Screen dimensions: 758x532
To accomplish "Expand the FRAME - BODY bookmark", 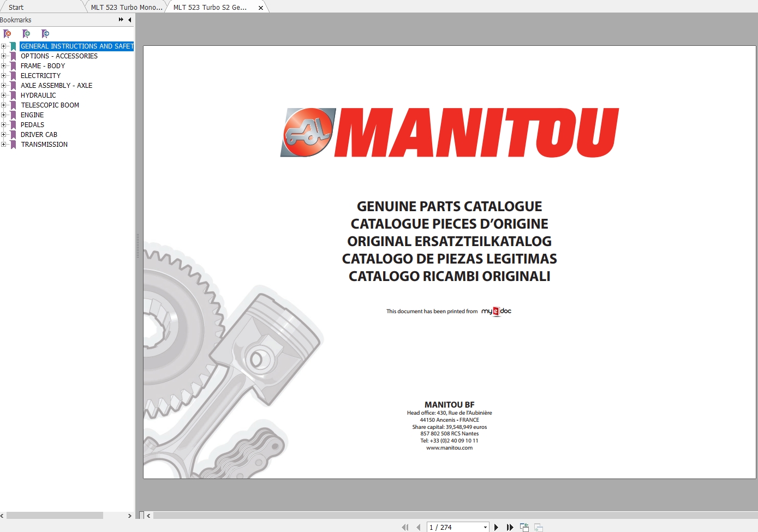I will (x=3, y=66).
